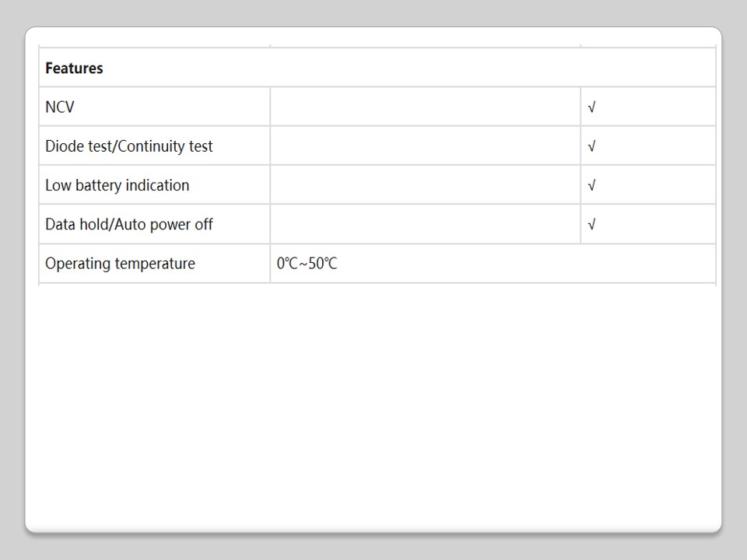Click the NCV check mark
The image size is (747, 560).
coord(592,107)
